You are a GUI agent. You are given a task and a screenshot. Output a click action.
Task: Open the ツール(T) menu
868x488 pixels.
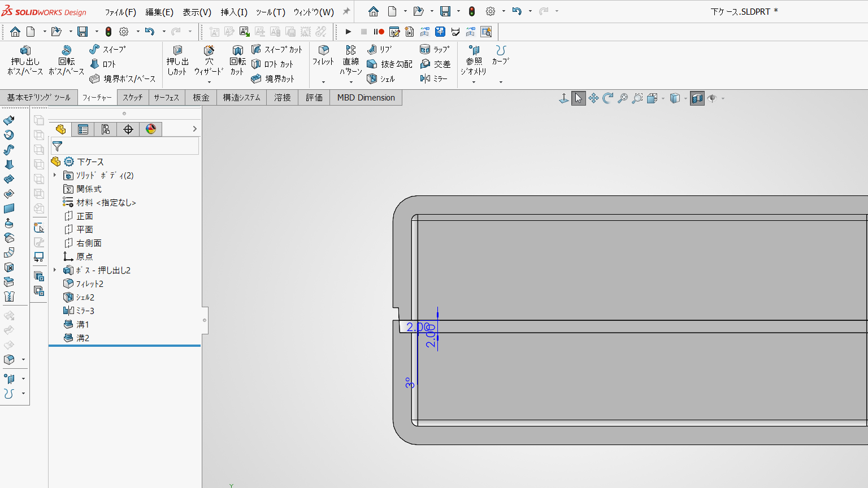tap(271, 12)
